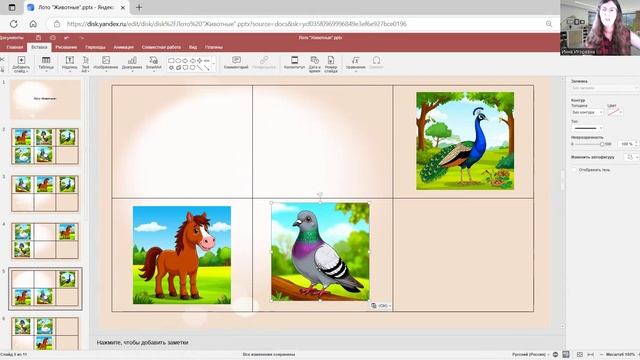Select the rectangle shape in shapes gallery
The image size is (640, 360).
coord(171,60)
